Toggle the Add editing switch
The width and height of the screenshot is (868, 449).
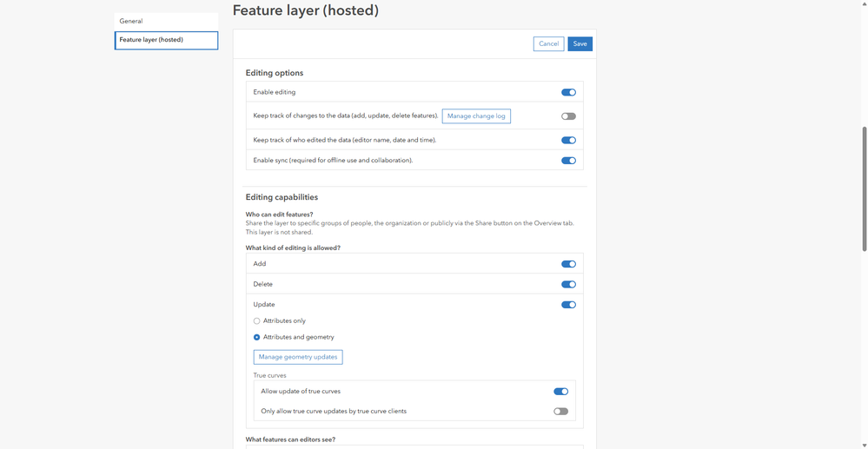click(568, 264)
